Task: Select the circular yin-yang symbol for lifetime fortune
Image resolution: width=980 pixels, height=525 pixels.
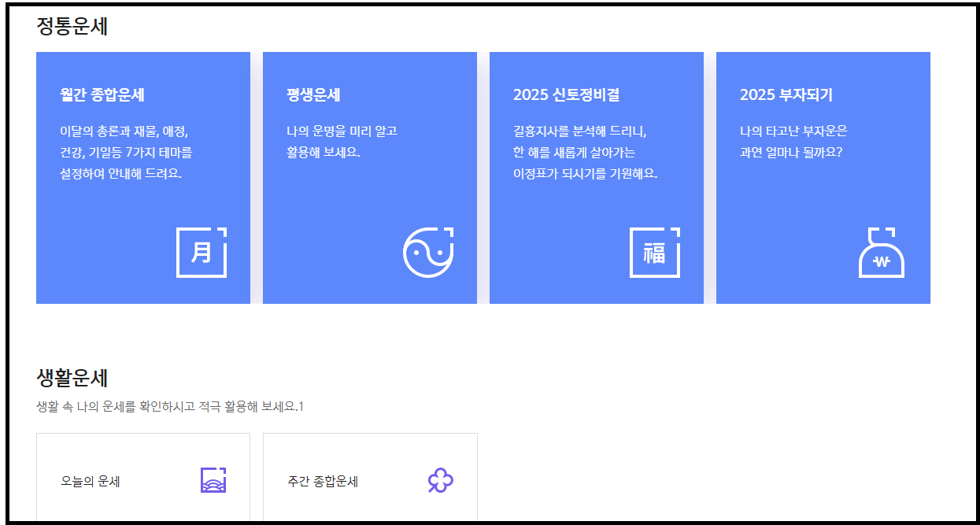Action: click(x=428, y=253)
